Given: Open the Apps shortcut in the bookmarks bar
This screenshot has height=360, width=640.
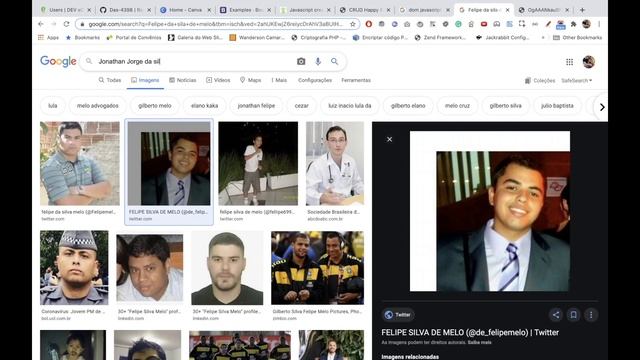Looking at the screenshot, I should (x=49, y=38).
